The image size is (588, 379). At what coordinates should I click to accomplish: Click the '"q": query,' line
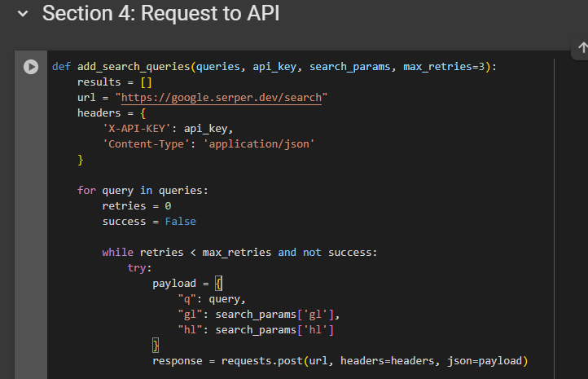(212, 299)
